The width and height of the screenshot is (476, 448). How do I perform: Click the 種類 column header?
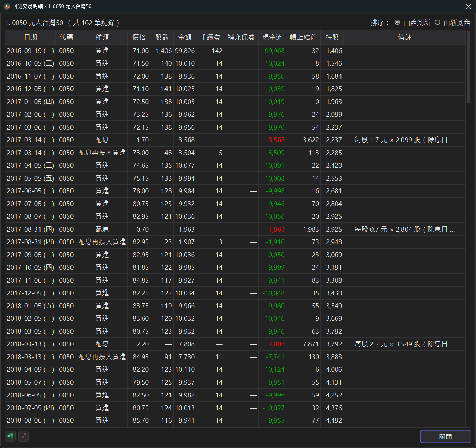[102, 37]
